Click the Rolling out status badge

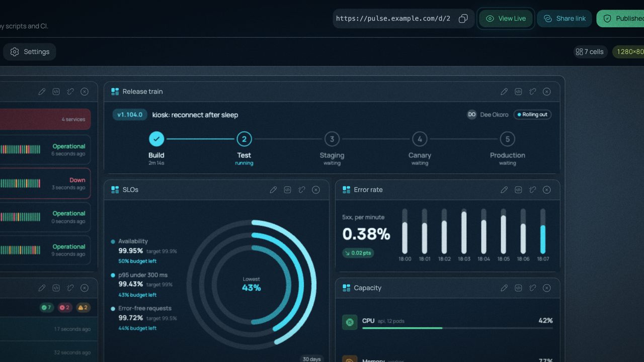coord(532,115)
